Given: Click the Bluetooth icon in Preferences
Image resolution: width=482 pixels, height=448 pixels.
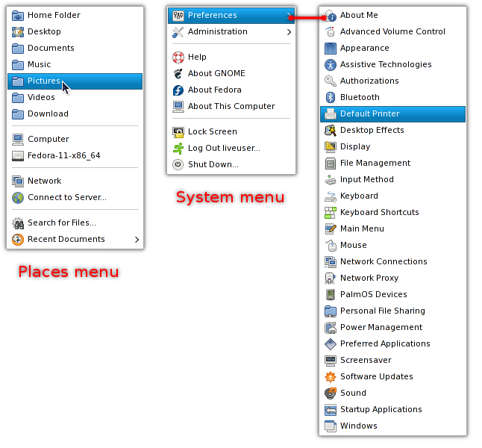Looking at the screenshot, I should point(331,98).
